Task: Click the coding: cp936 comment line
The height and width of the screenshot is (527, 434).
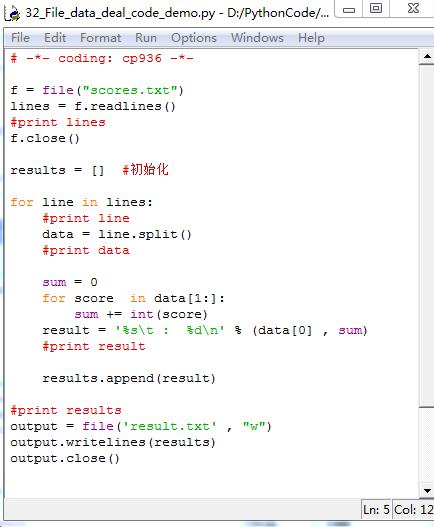Action: pyautogui.click(x=102, y=58)
